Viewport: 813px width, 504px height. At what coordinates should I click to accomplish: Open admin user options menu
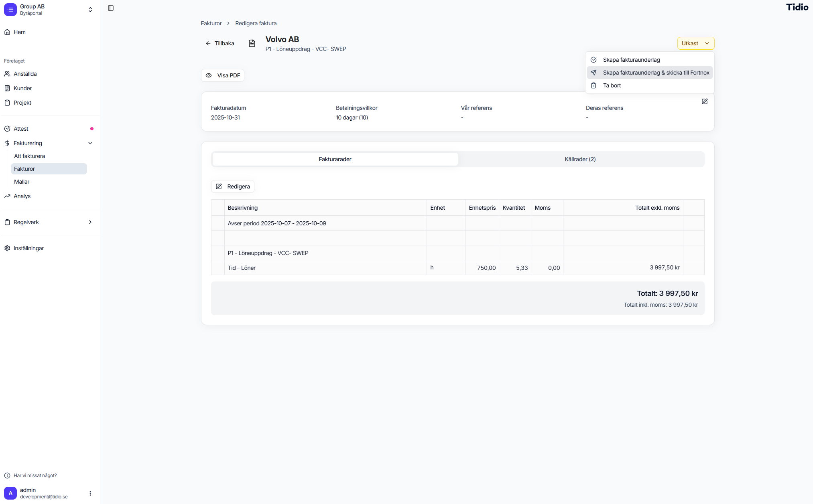tap(90, 493)
